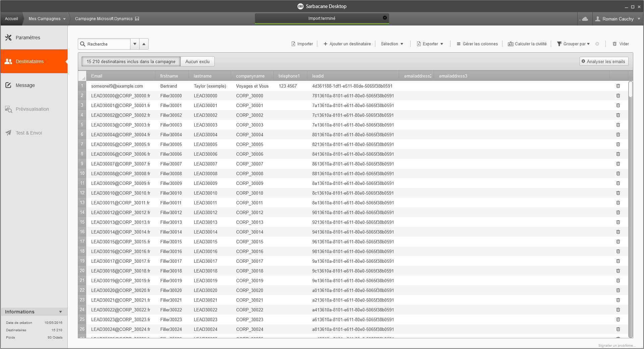Screen dimensions: 644x349
Task: Delete the LEAD30018 row via trash icon
Action: pos(618,271)
